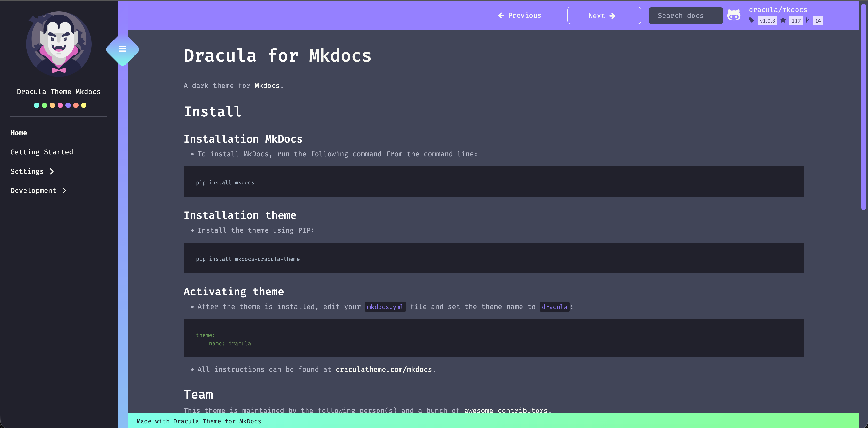Viewport: 868px width, 428px height.
Task: Select the Home navigation entry
Action: click(x=18, y=132)
